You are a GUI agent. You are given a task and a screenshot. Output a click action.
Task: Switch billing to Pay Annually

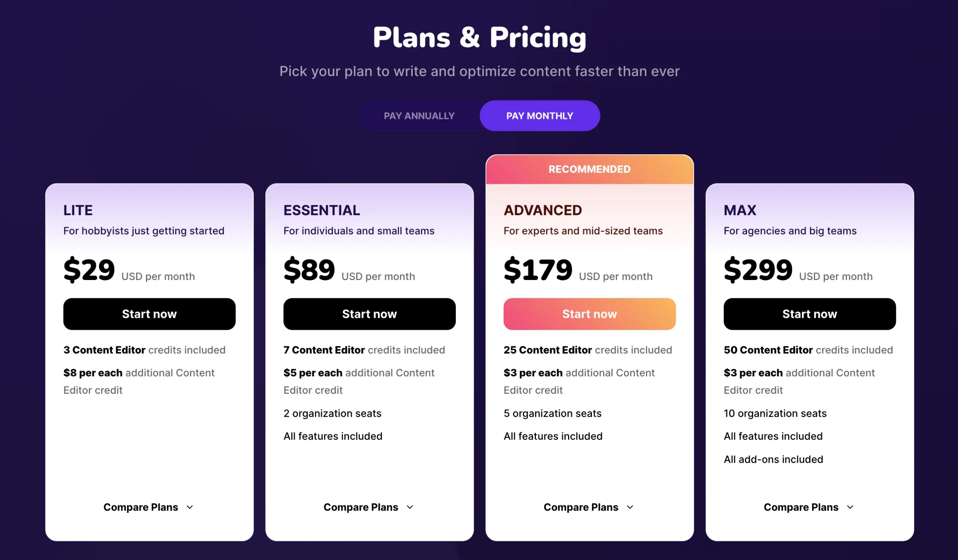tap(419, 116)
